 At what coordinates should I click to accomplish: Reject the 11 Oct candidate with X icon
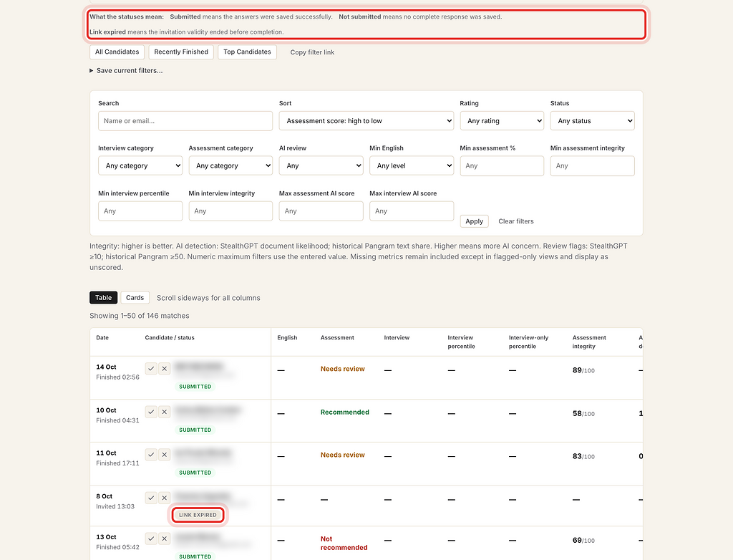(164, 455)
